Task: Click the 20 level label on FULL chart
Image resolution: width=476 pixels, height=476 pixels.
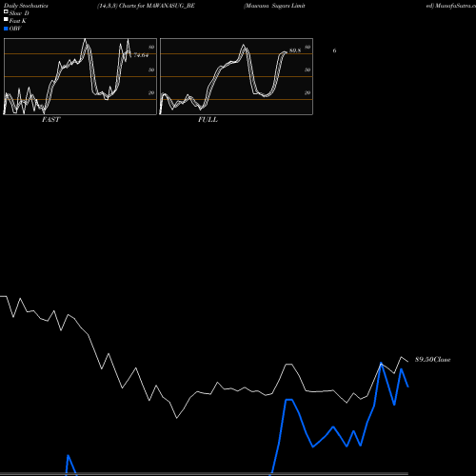Action: [x=307, y=92]
